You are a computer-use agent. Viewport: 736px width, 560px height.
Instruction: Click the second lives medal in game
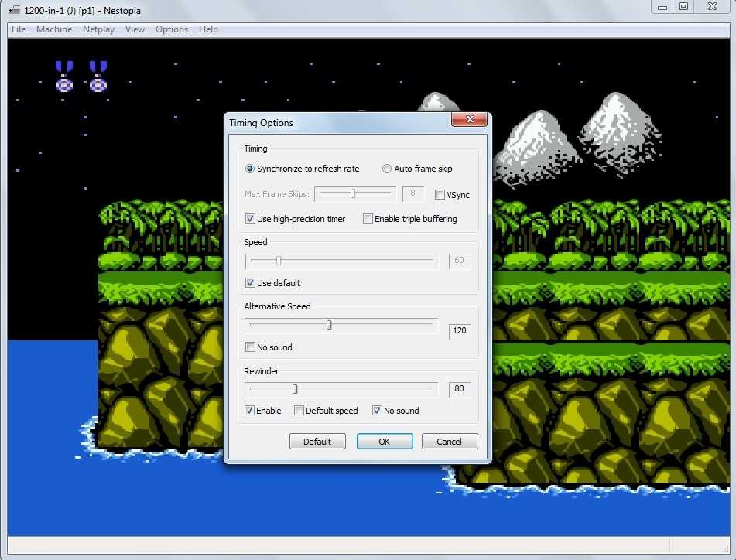click(98, 76)
